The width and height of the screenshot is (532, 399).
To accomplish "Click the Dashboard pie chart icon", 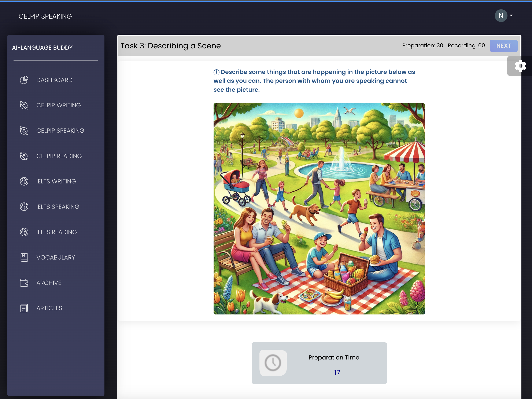I will pyautogui.click(x=24, y=80).
